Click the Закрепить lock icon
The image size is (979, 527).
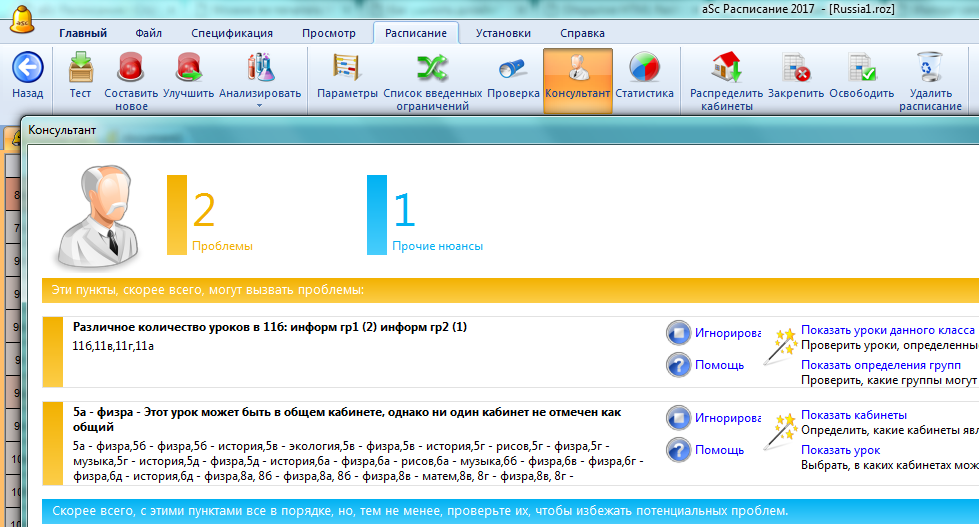click(796, 69)
